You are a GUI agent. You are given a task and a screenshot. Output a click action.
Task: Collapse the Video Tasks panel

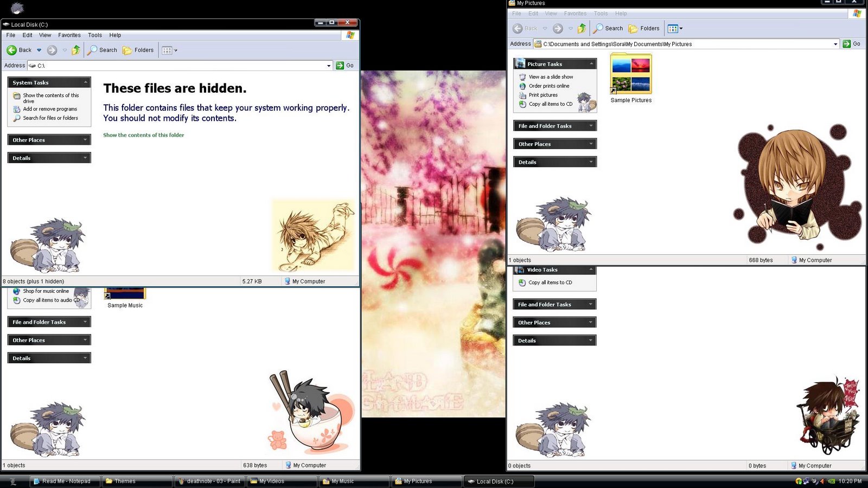pyautogui.click(x=591, y=269)
